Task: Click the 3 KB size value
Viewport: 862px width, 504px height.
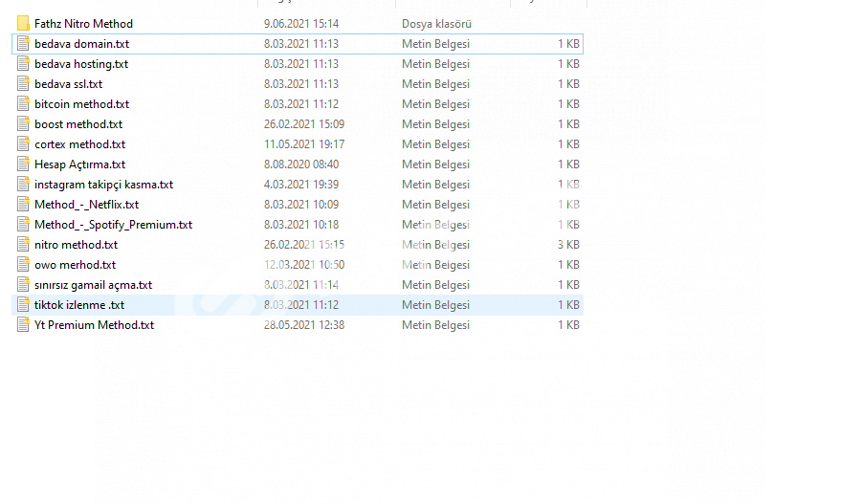Action: pyautogui.click(x=568, y=245)
